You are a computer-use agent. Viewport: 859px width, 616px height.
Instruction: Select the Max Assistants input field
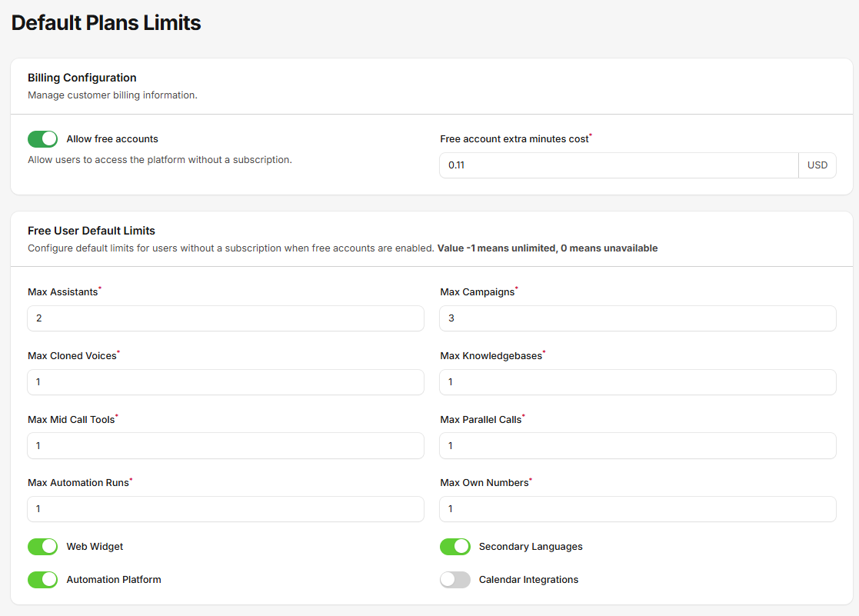point(225,318)
